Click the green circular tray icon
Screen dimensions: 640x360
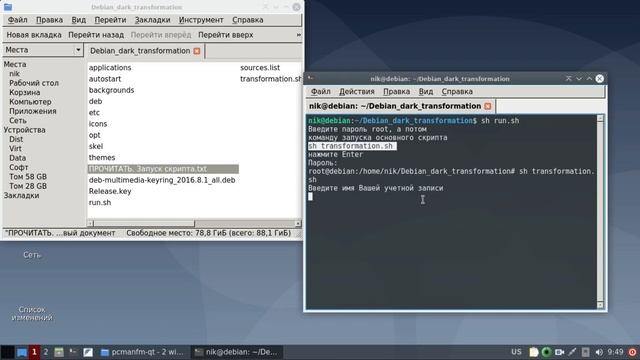coord(546,352)
